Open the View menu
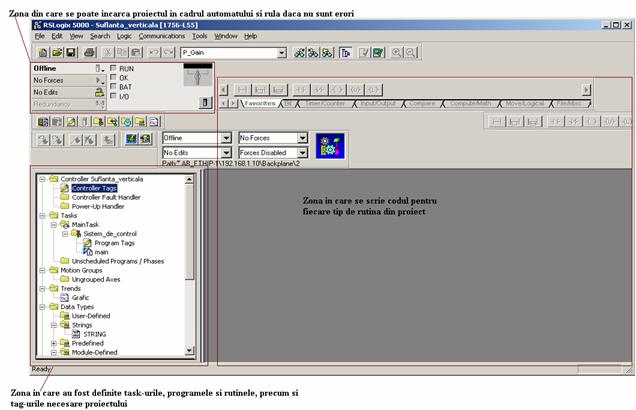636x410 pixels. pyautogui.click(x=76, y=36)
